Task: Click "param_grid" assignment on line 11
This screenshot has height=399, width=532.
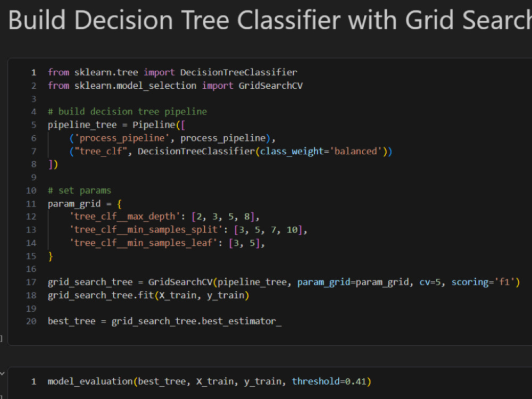Action: click(74, 204)
